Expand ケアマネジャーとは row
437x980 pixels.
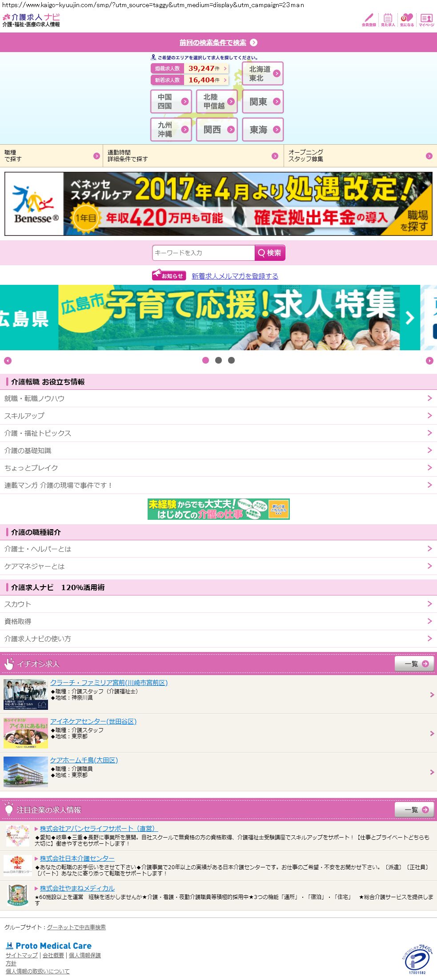tap(218, 566)
